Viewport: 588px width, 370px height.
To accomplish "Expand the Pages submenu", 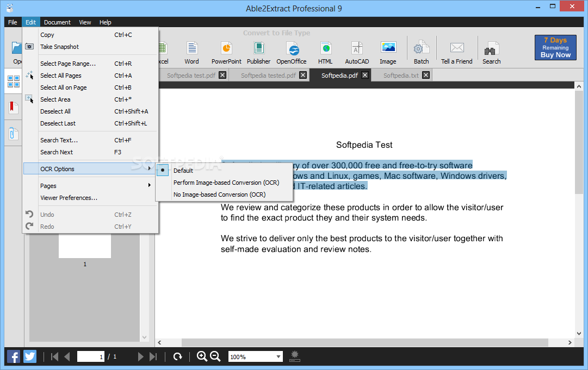I will (x=90, y=186).
